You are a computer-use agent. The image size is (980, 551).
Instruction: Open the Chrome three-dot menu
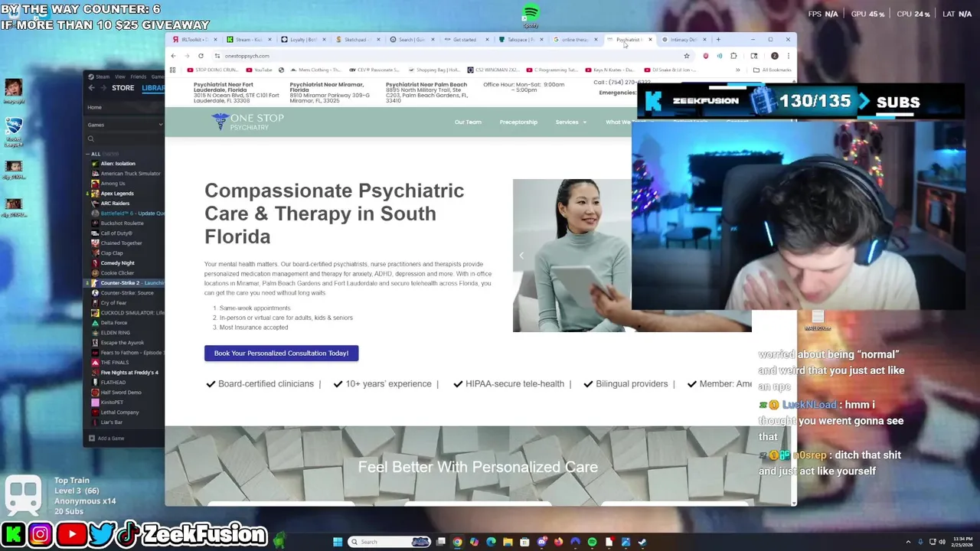[x=789, y=56]
